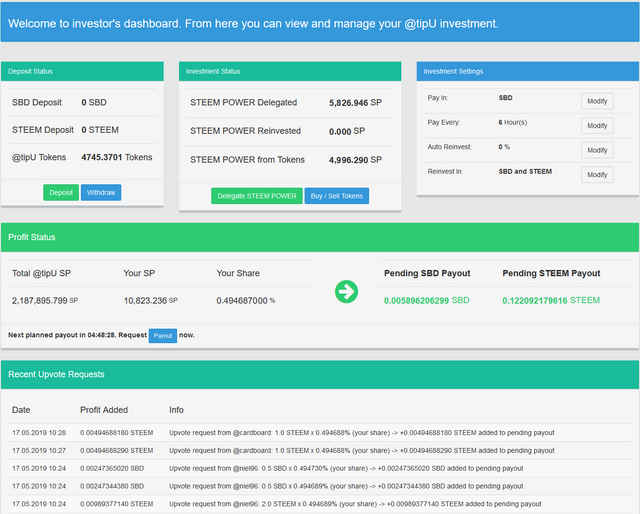Click the SBD and STEEM reinvest value

coord(525,171)
